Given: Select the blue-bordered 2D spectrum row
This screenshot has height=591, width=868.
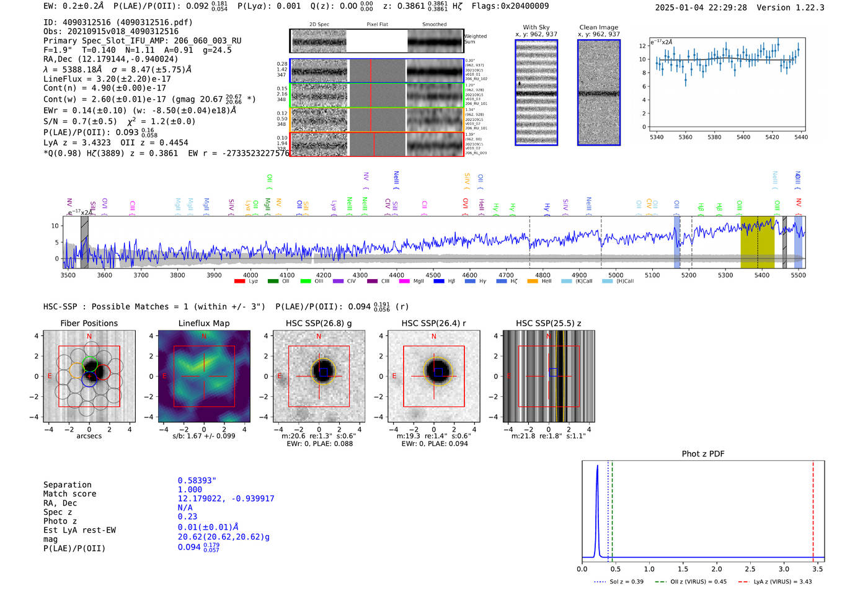Looking at the screenshot, I should pos(376,71).
